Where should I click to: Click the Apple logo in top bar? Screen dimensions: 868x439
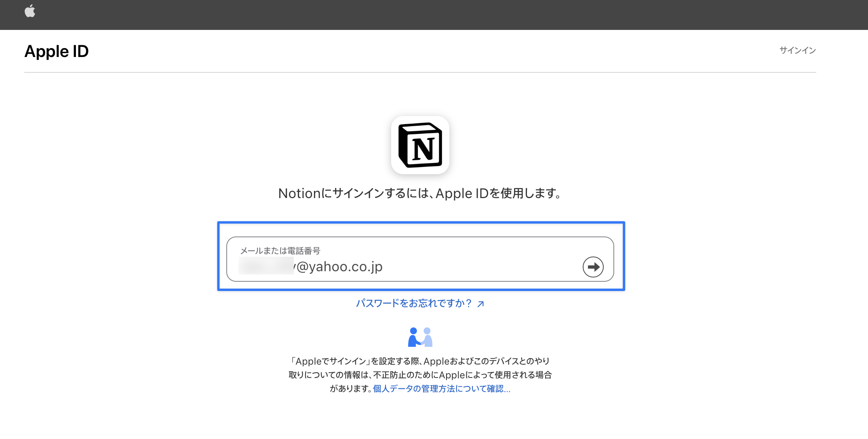point(30,11)
